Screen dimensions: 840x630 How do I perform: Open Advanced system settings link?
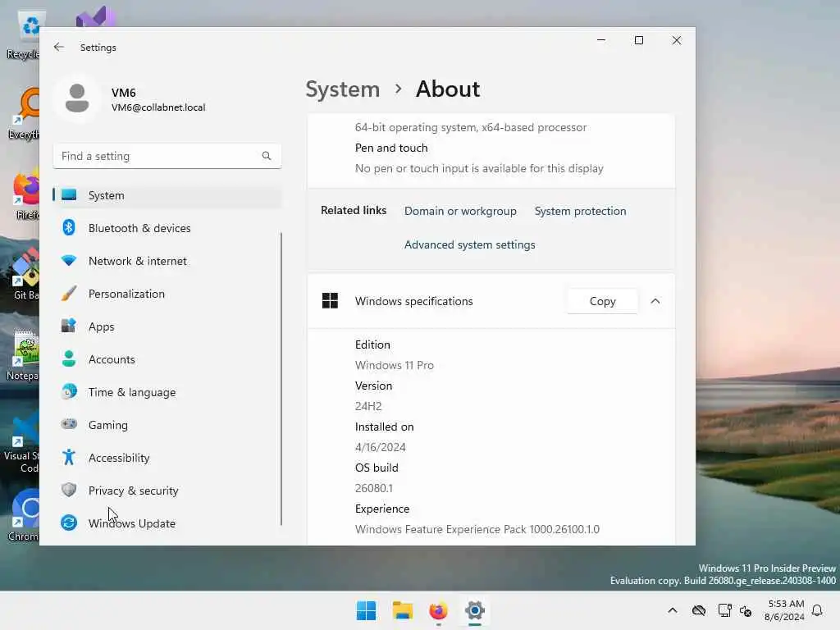coord(470,244)
